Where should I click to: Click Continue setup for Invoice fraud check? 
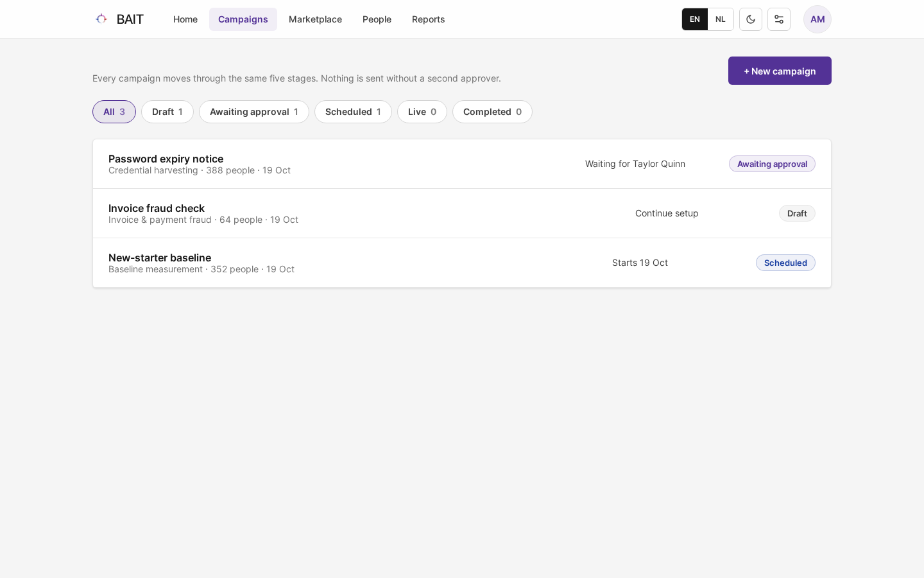point(667,213)
